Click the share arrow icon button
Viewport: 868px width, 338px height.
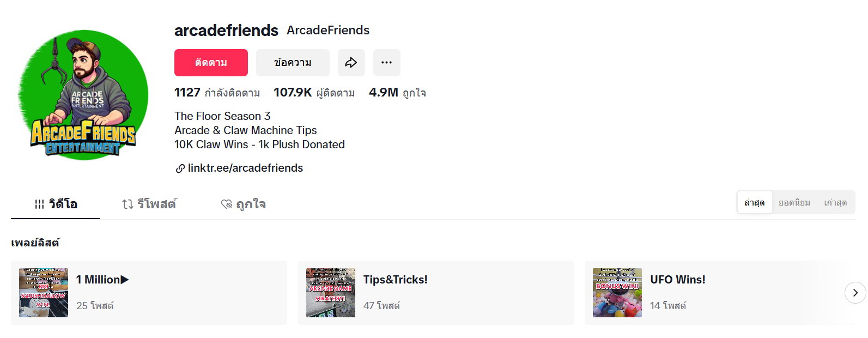pyautogui.click(x=351, y=63)
